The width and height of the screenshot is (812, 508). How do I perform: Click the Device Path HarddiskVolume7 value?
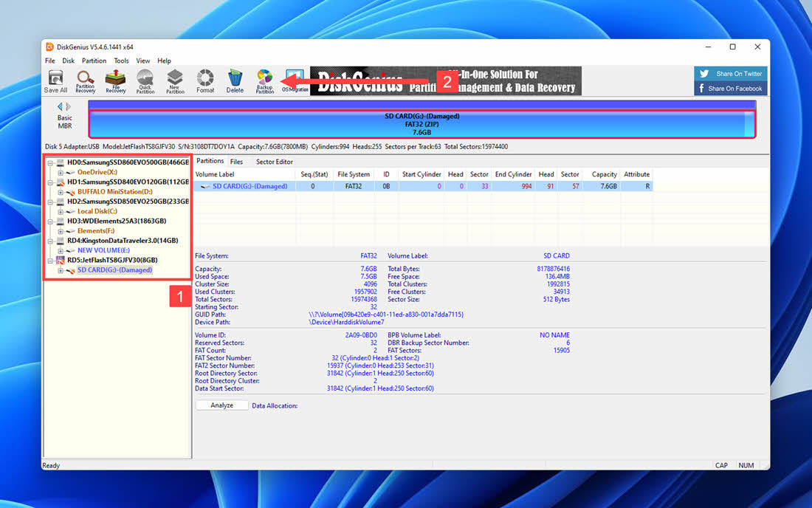click(346, 322)
